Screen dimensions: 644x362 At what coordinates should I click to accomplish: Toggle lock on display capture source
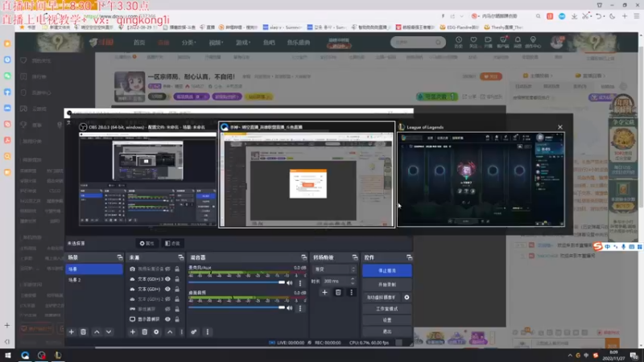click(177, 319)
